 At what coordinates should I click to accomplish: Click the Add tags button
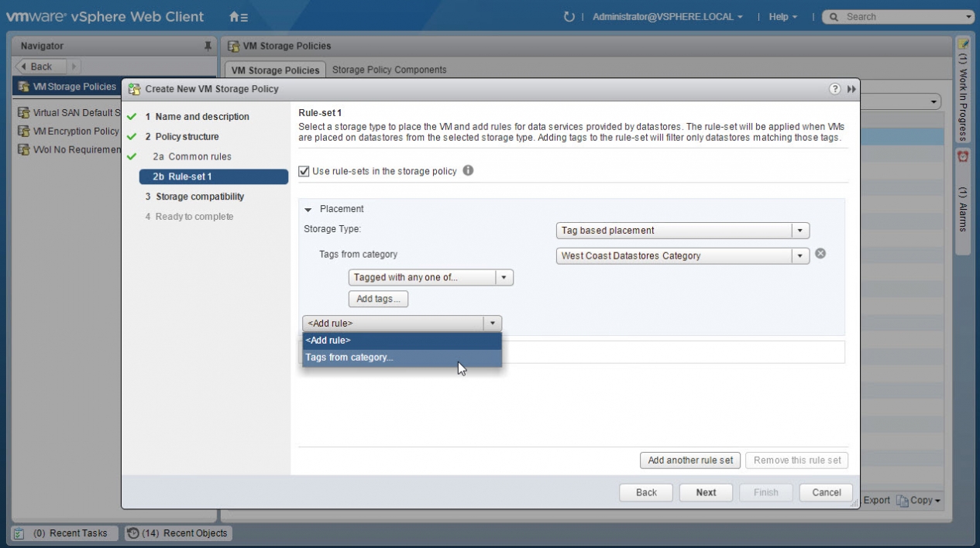[378, 299]
